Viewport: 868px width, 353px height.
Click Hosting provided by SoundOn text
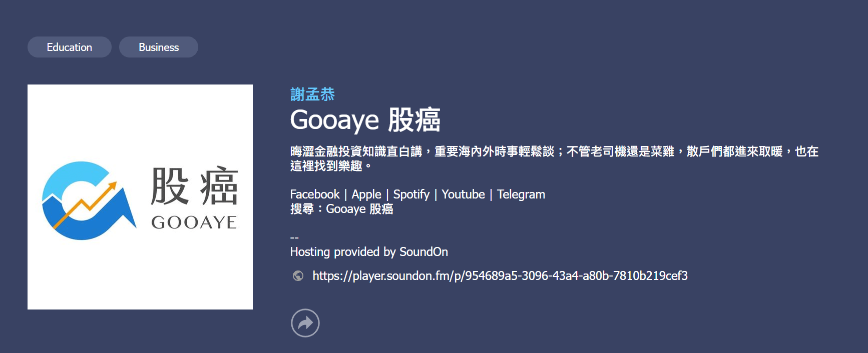369,252
